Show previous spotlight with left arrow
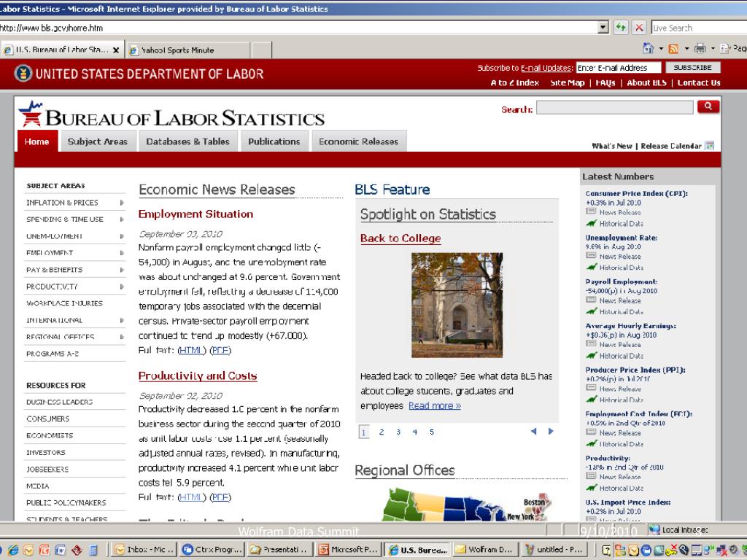 click(x=533, y=432)
